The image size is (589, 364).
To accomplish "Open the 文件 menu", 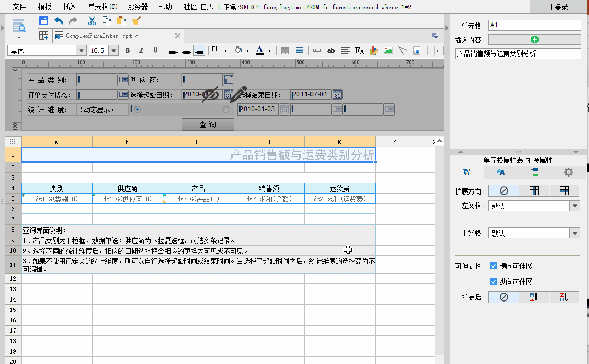I will [19, 7].
